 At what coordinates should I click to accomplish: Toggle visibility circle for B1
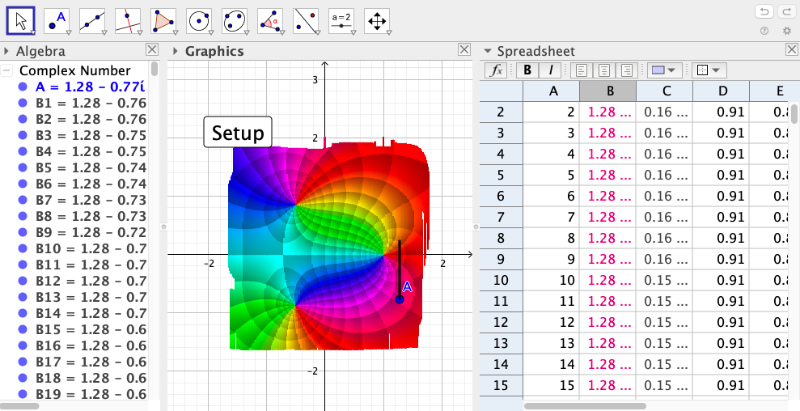point(22,103)
